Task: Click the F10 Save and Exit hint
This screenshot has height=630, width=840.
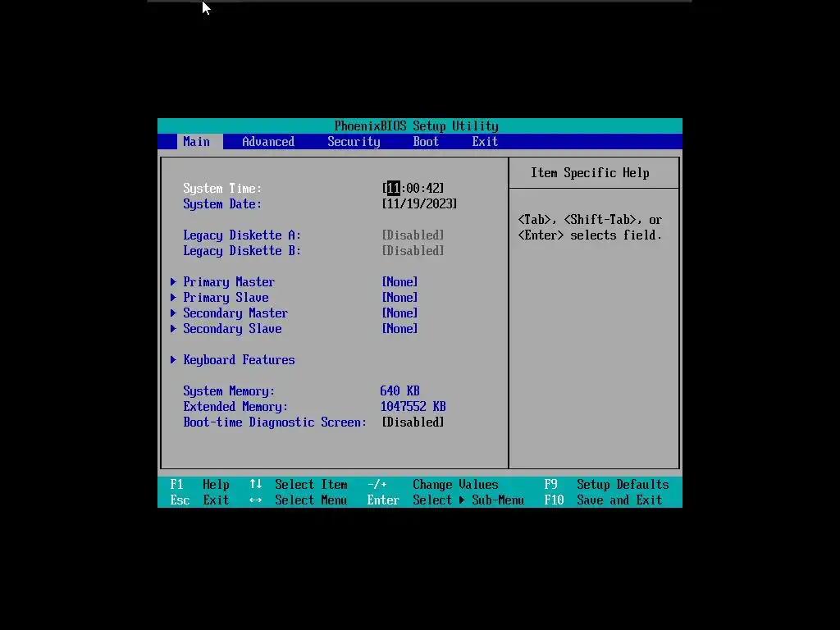Action: click(603, 500)
